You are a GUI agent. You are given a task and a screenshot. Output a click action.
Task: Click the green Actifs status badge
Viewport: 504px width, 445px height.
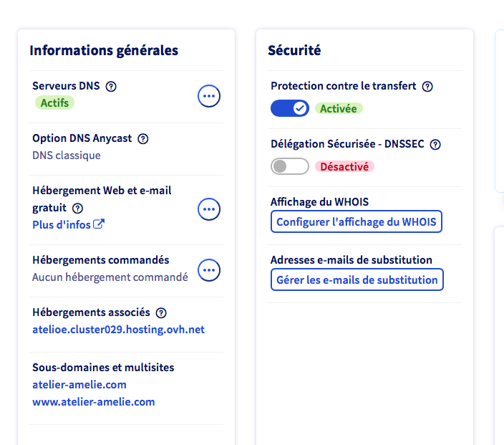(x=54, y=102)
